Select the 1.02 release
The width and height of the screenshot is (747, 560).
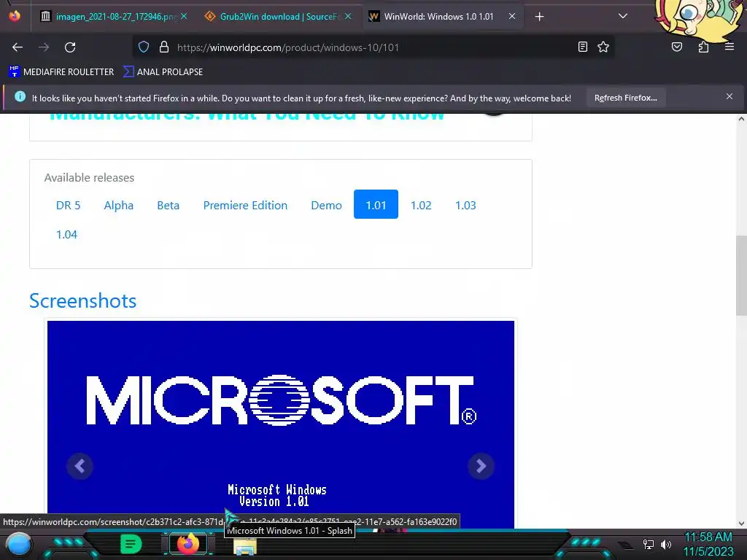coord(421,205)
